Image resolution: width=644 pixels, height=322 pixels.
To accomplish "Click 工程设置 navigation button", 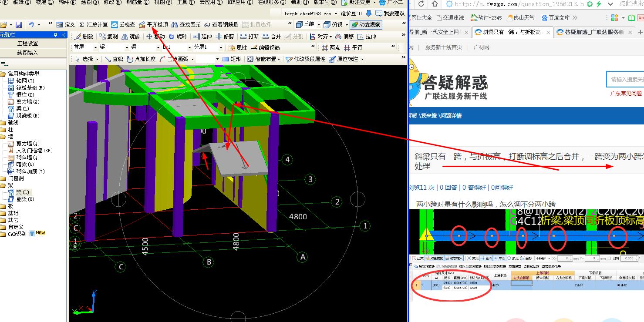I will point(28,44).
